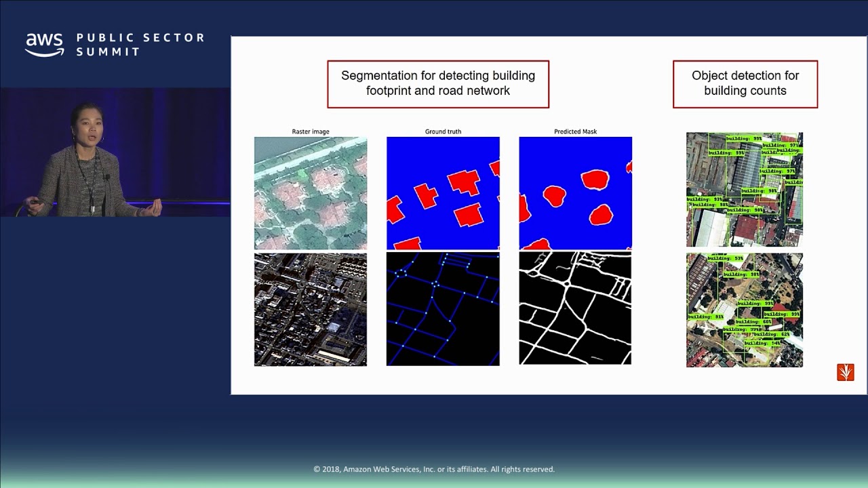Open the building predicted mask image
Image resolution: width=868 pixels, height=488 pixels.
pyautogui.click(x=575, y=193)
